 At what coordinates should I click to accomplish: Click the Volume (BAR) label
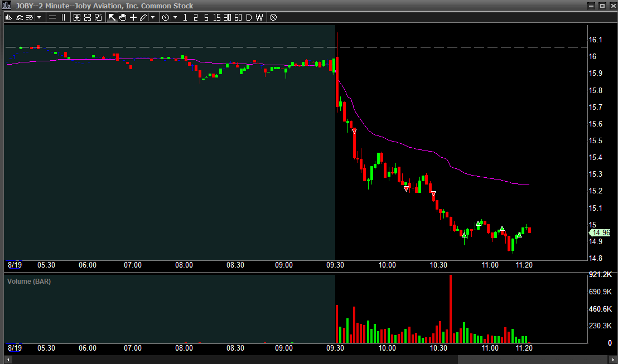click(29, 282)
